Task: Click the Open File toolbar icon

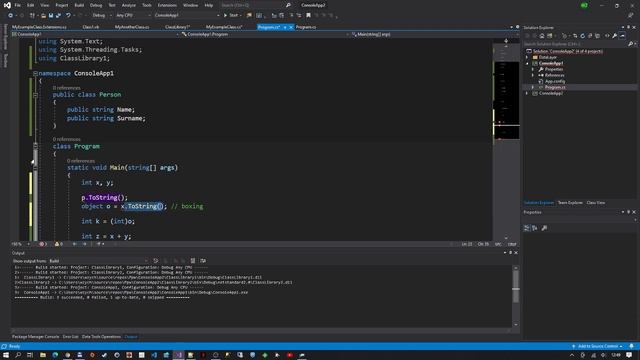Action: 43,15
